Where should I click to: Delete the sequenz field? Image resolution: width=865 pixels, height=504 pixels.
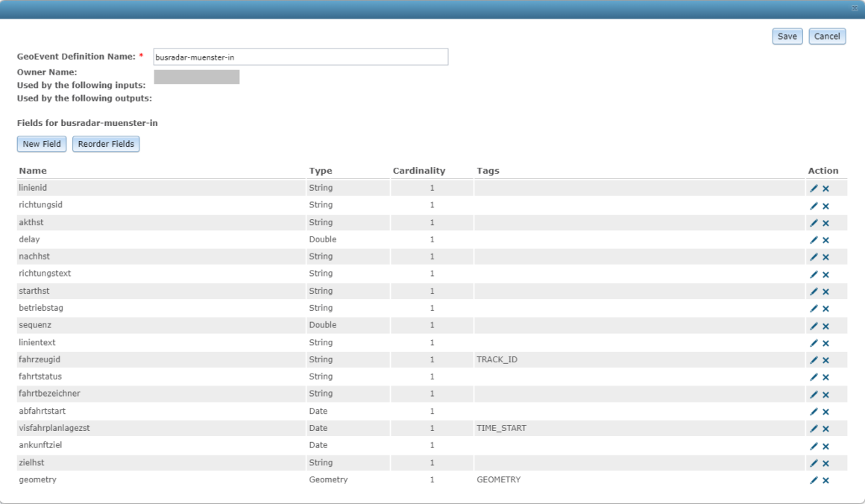(825, 326)
